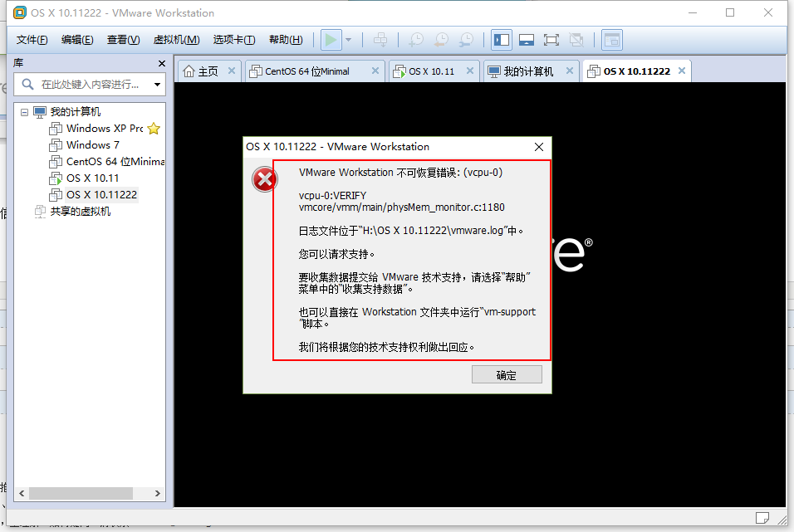Screen dimensions: 794x532
Task: Click the dialog text 'VMware Workstation 不可恢复错误: (vcpu-0)'
Action: pos(400,173)
